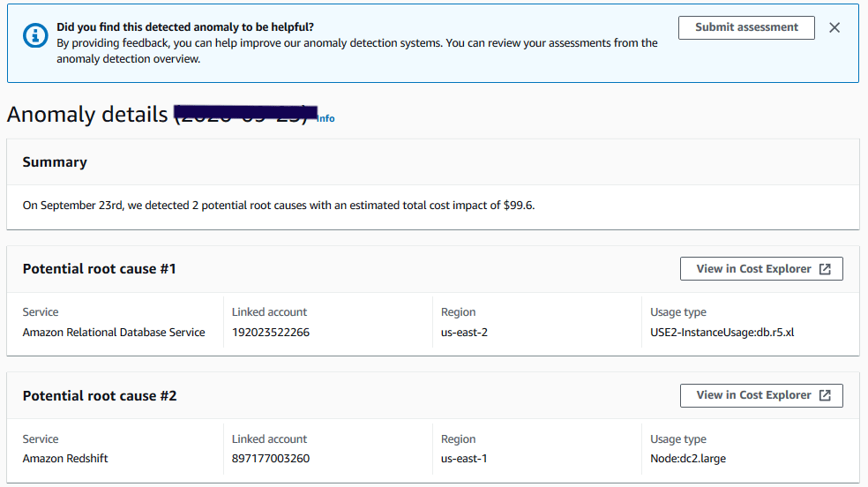
Task: Click 'Did you find this detected anomaly' heading
Action: click(x=185, y=27)
